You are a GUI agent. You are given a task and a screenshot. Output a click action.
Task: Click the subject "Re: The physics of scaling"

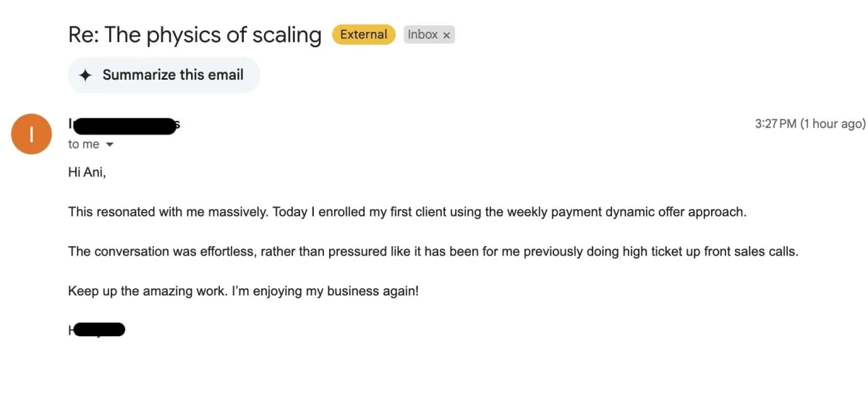[x=195, y=35]
